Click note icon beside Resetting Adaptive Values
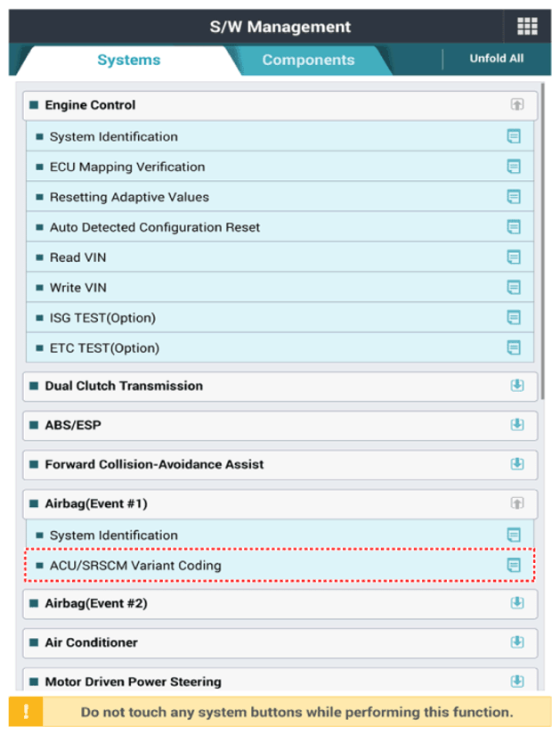This screenshot has width=560, height=735. tap(514, 197)
